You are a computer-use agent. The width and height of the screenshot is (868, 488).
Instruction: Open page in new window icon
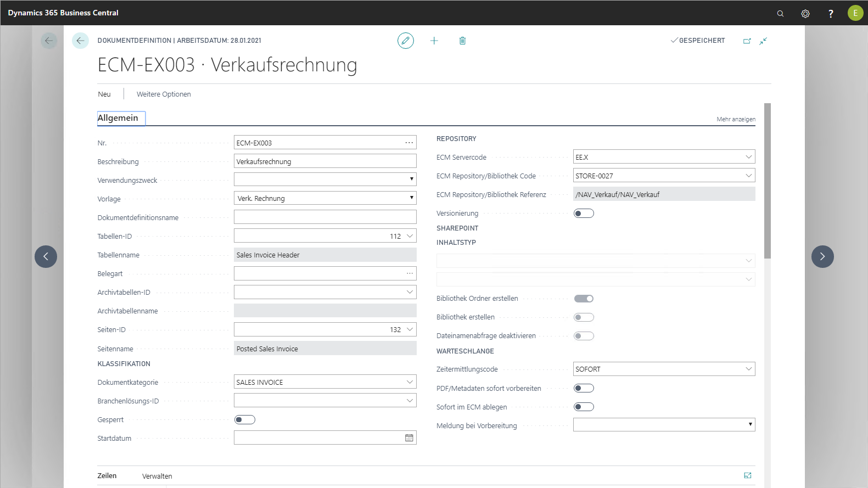coord(747,41)
